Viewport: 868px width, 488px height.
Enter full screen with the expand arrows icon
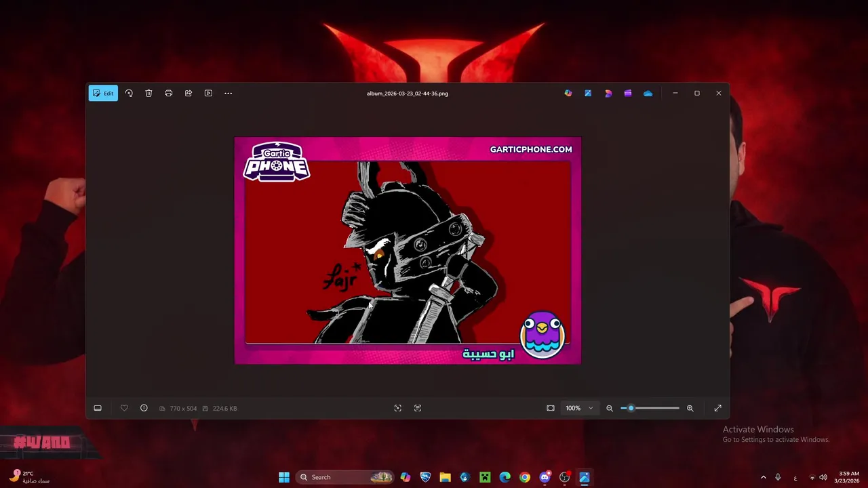click(718, 408)
